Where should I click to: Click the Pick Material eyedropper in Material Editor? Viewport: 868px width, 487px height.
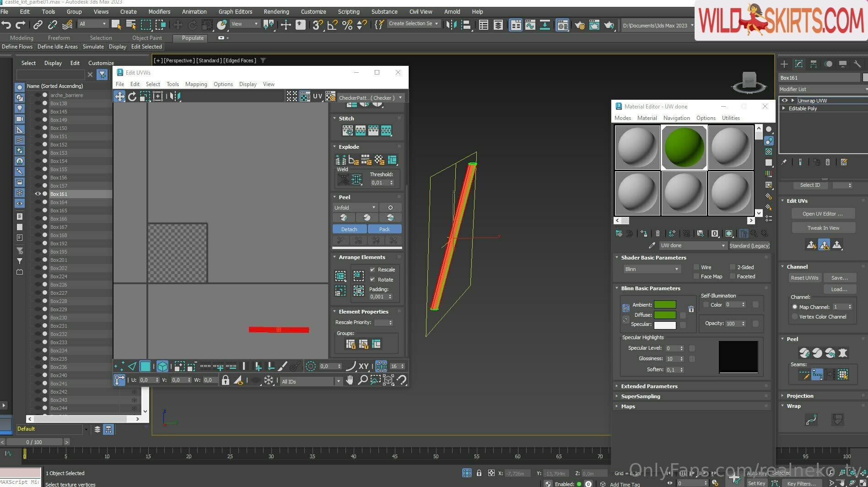(x=652, y=245)
